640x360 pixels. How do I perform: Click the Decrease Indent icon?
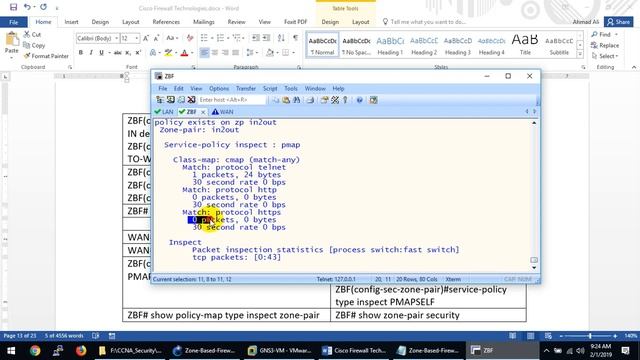tap(256, 38)
